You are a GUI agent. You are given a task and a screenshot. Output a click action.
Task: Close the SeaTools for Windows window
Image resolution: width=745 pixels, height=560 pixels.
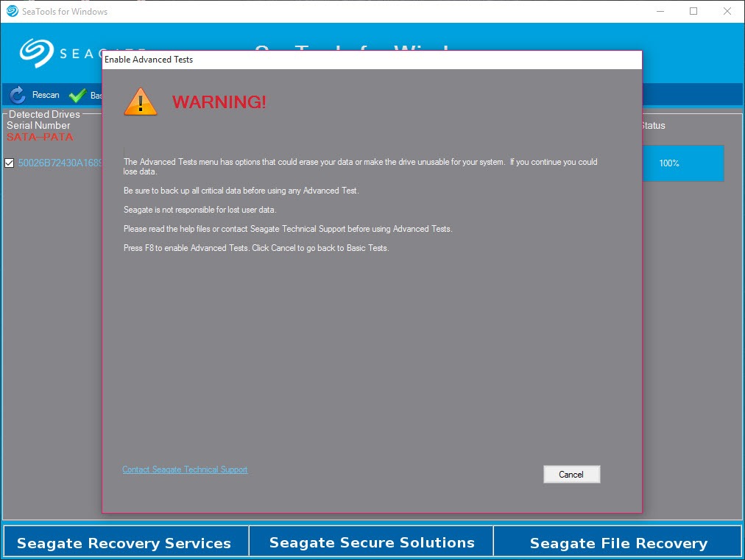pyautogui.click(x=727, y=11)
